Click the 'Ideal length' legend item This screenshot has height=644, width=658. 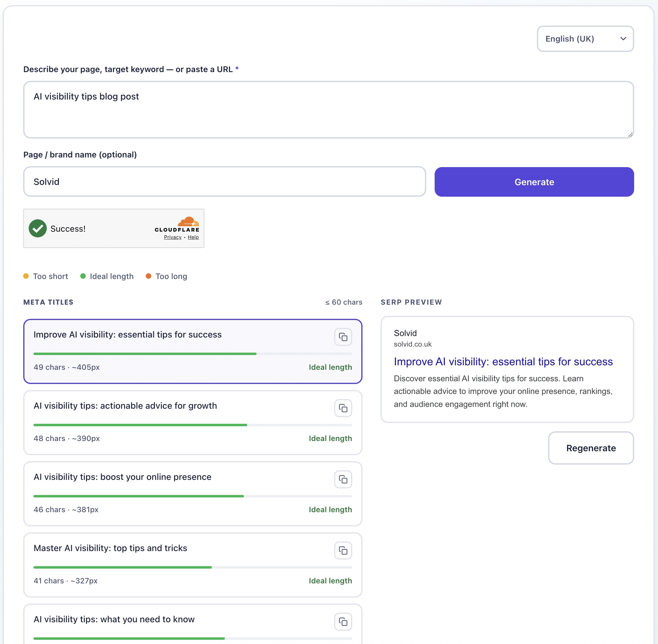pos(107,276)
